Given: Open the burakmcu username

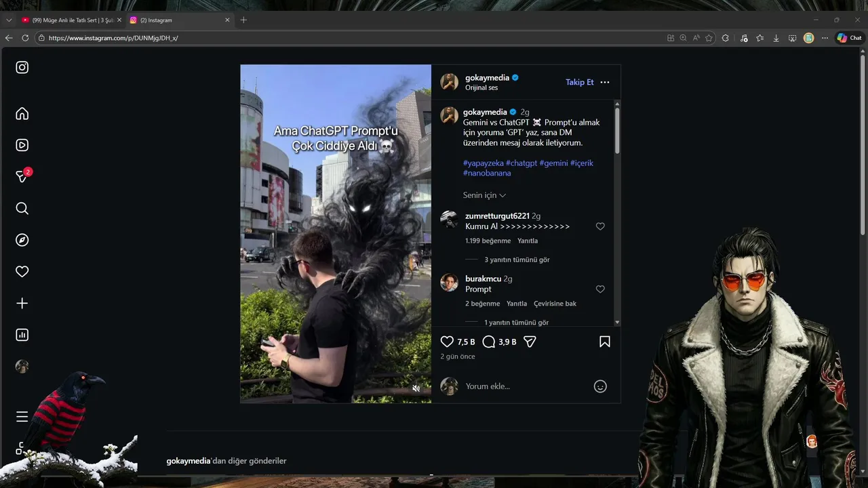Looking at the screenshot, I should point(483,279).
